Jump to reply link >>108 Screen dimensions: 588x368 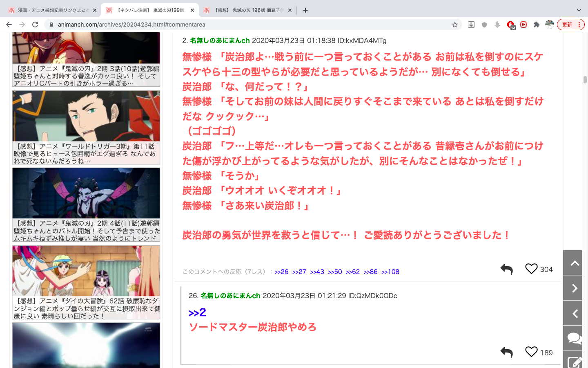click(390, 272)
